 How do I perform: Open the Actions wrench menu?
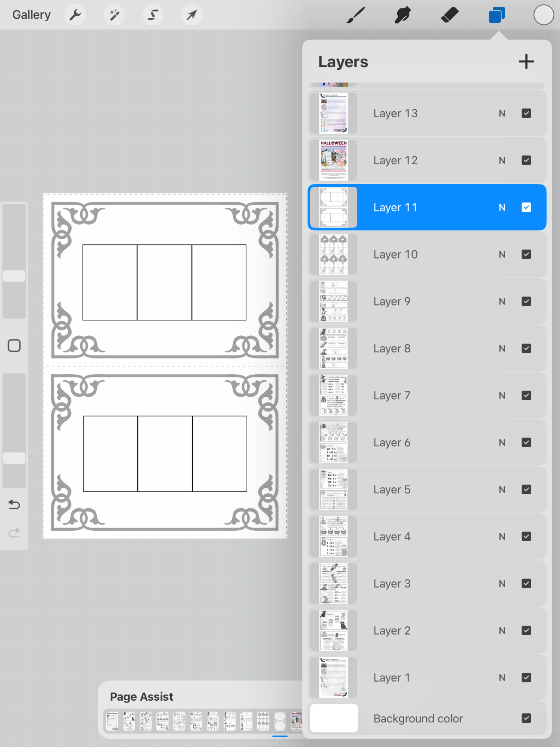pyautogui.click(x=75, y=15)
